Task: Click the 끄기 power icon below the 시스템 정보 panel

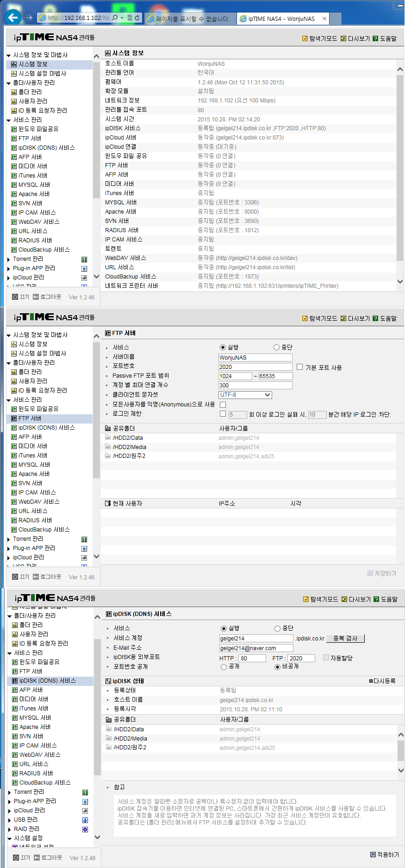Action: pos(15,297)
